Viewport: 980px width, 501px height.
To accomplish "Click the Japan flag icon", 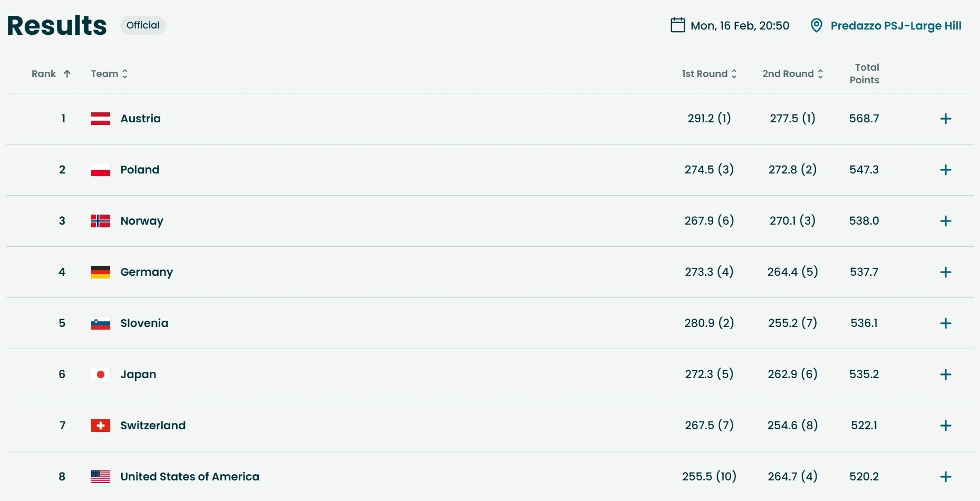I will tap(101, 374).
